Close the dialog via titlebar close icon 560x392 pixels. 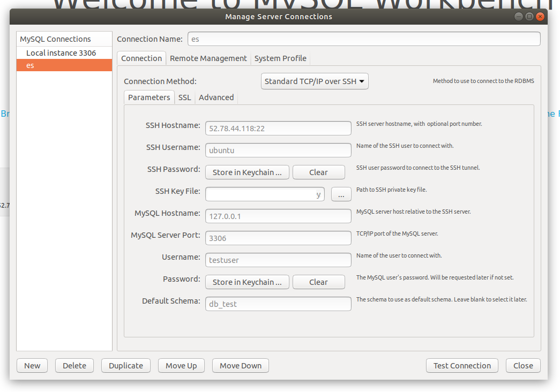(x=540, y=17)
